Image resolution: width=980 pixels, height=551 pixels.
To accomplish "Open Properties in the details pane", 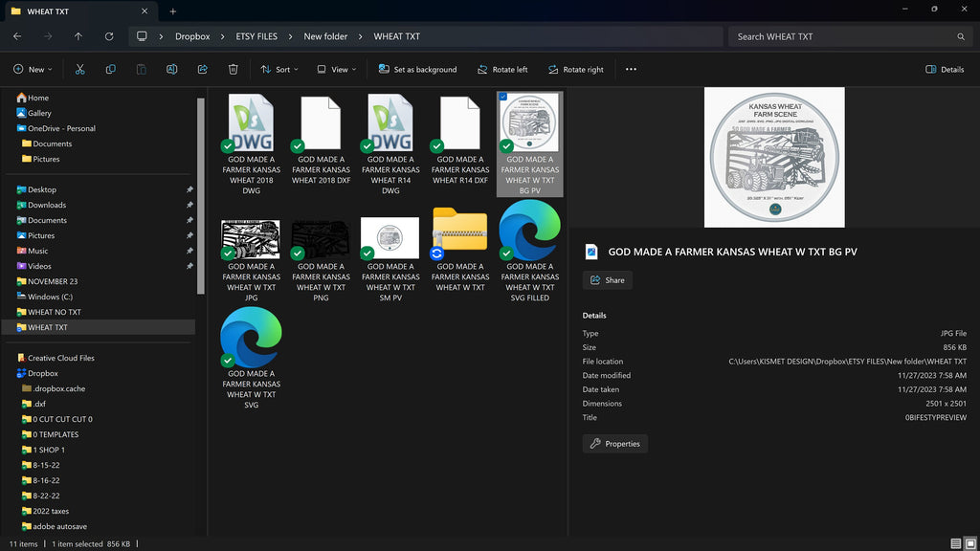I will click(x=615, y=444).
